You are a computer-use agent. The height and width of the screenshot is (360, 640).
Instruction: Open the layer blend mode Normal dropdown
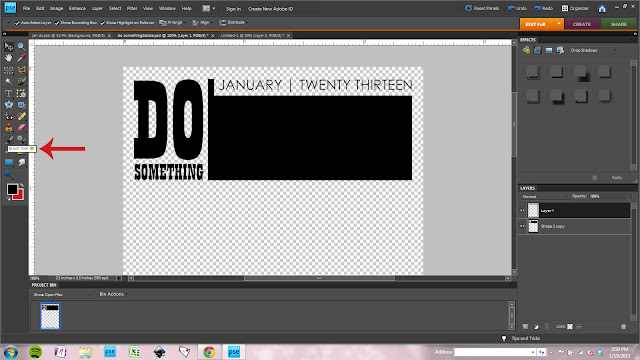545,196
